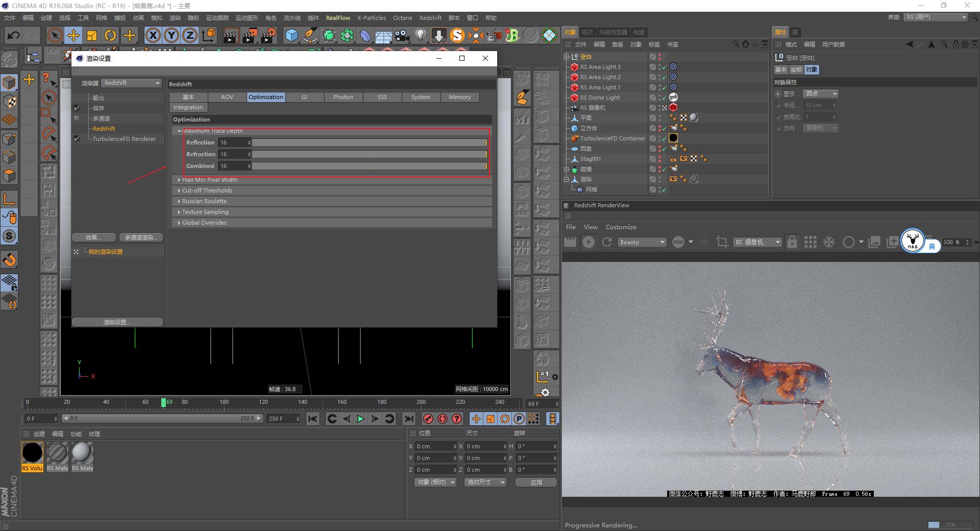980x531 pixels.
Task: Start rendering in Redshift RenderView
Action: [589, 242]
